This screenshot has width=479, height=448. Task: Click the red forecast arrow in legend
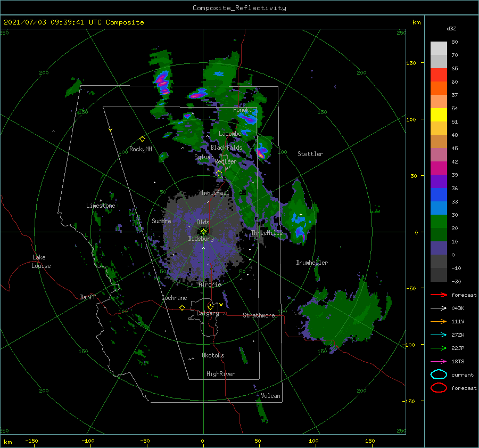point(439,295)
